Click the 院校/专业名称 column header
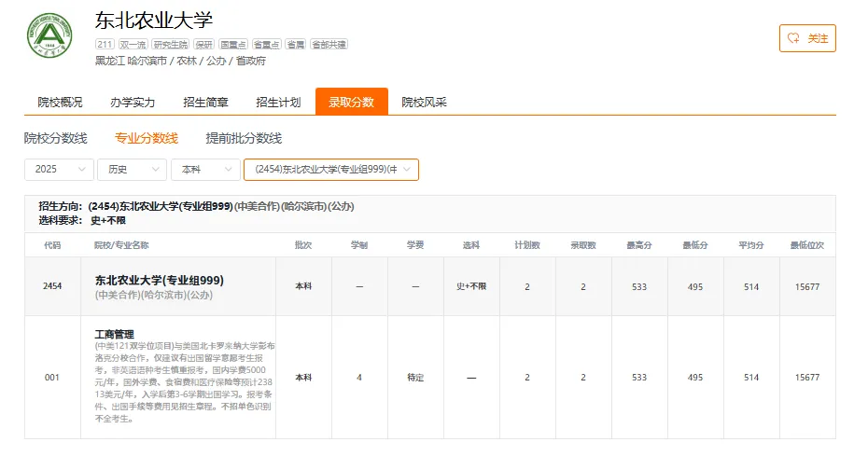 [x=121, y=245]
